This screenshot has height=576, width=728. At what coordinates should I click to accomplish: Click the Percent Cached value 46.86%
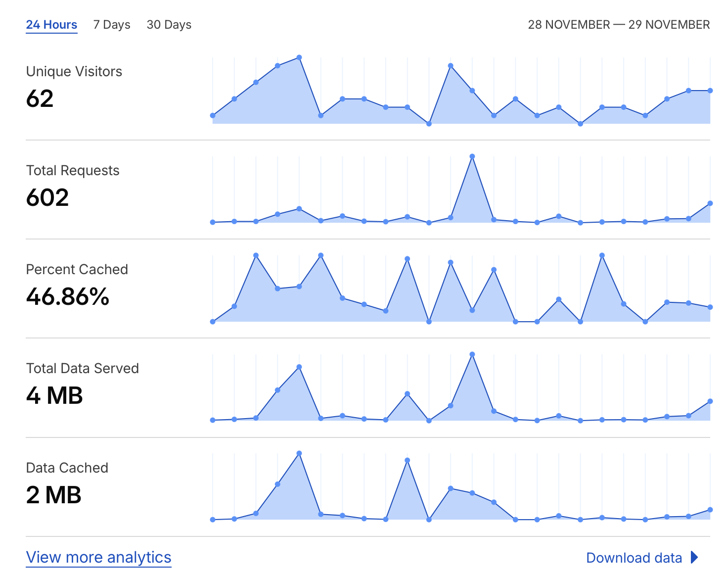click(x=68, y=297)
